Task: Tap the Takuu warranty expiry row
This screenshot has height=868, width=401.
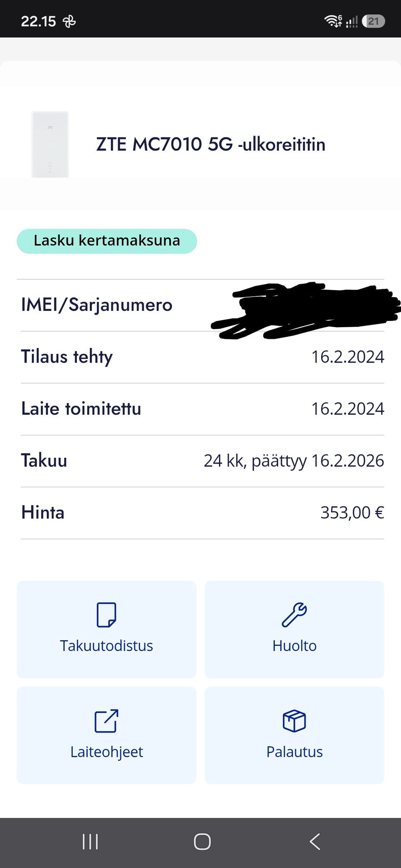Action: point(203,461)
